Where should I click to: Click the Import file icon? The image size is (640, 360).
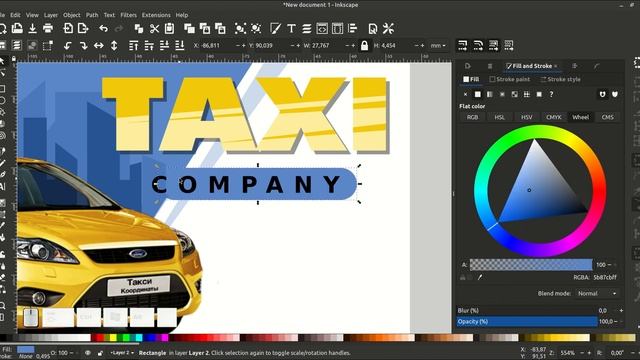68,28
